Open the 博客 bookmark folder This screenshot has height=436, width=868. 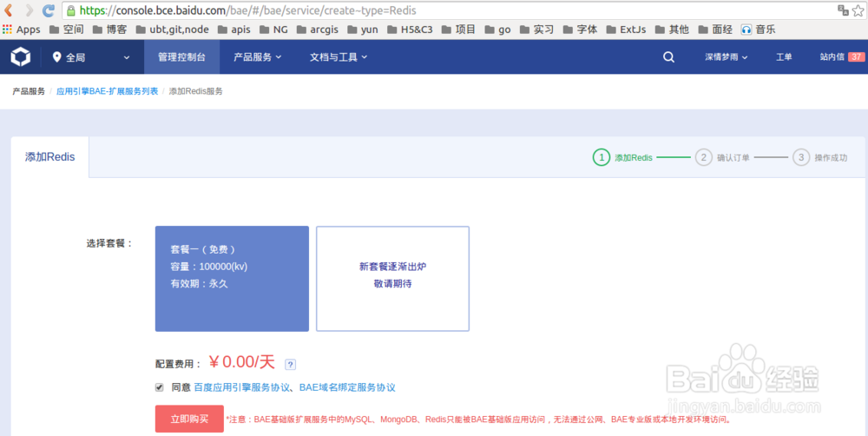109,30
